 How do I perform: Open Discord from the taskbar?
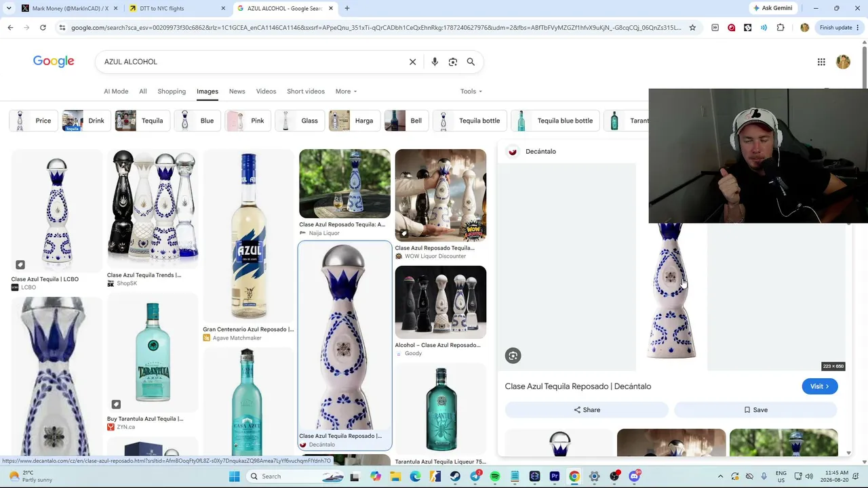click(634, 476)
